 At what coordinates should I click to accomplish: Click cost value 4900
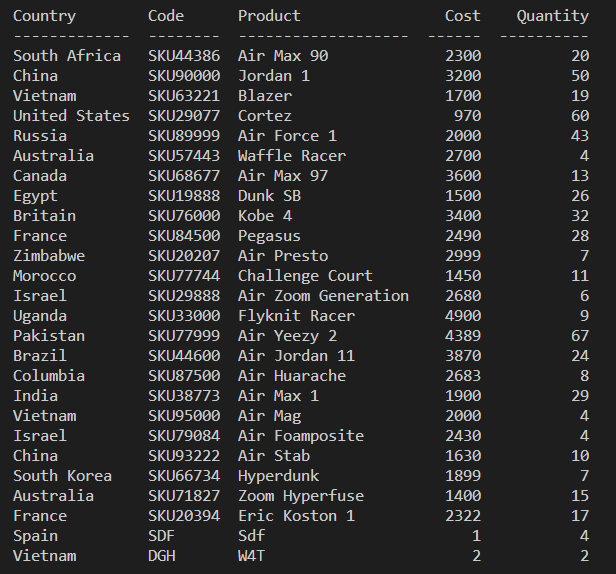pyautogui.click(x=462, y=316)
